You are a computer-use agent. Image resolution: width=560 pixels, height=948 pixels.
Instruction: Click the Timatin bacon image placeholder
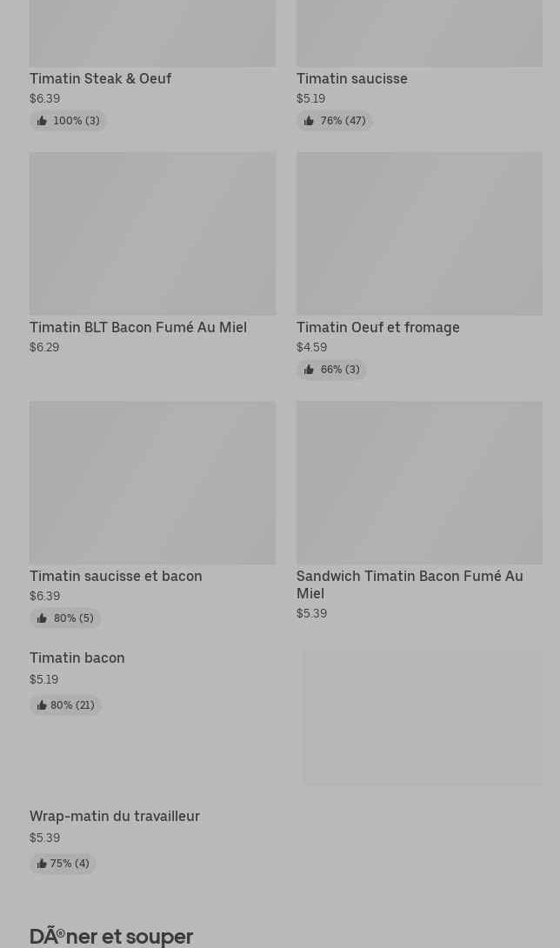[x=423, y=718]
